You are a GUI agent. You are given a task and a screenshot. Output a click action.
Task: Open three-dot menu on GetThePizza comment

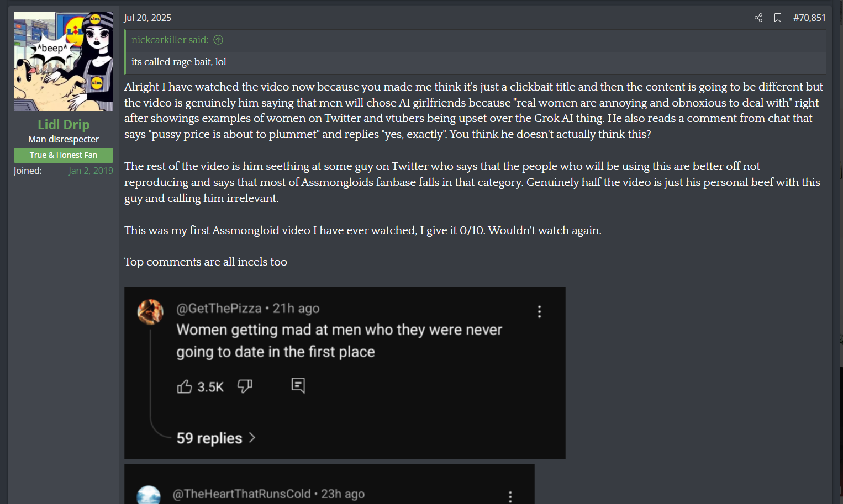(x=539, y=312)
